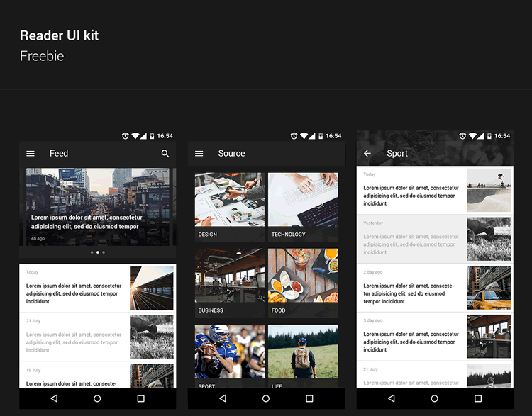The height and width of the screenshot is (416, 532).
Task: Choose the football SPORT category tile
Action: click(x=229, y=356)
